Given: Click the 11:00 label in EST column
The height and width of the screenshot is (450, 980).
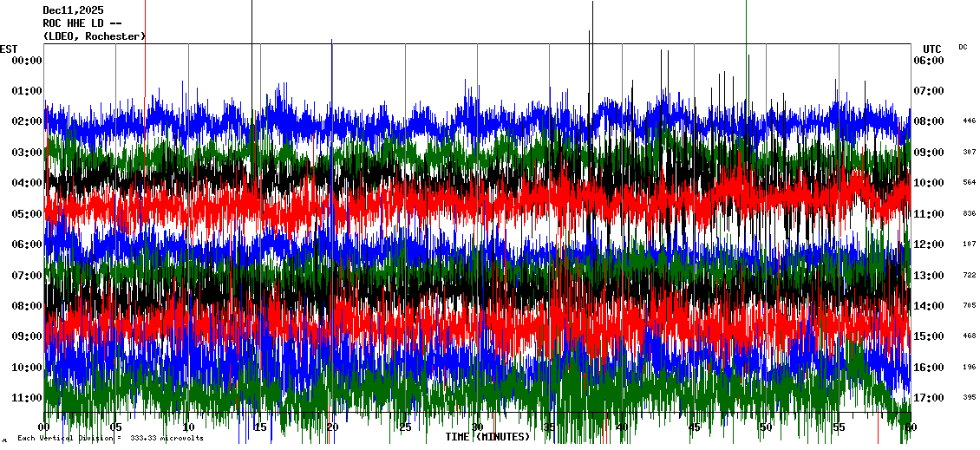Looking at the screenshot, I should [27, 397].
